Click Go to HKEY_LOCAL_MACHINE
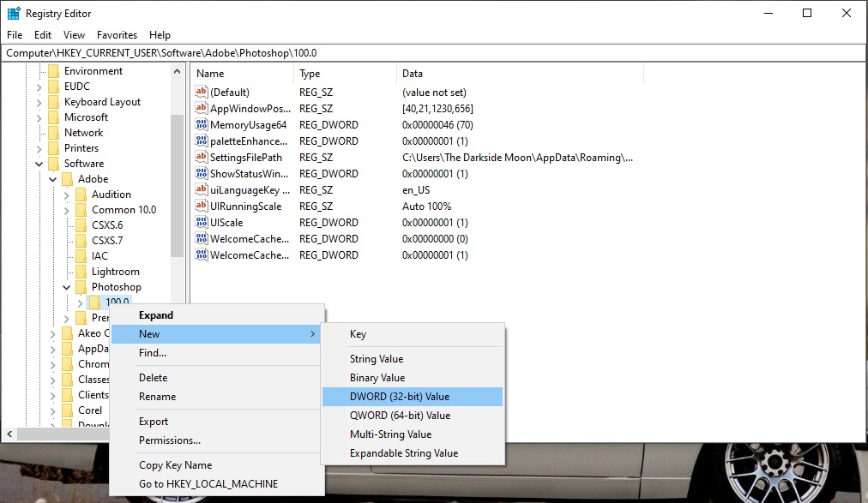The width and height of the screenshot is (868, 503). coord(216,484)
